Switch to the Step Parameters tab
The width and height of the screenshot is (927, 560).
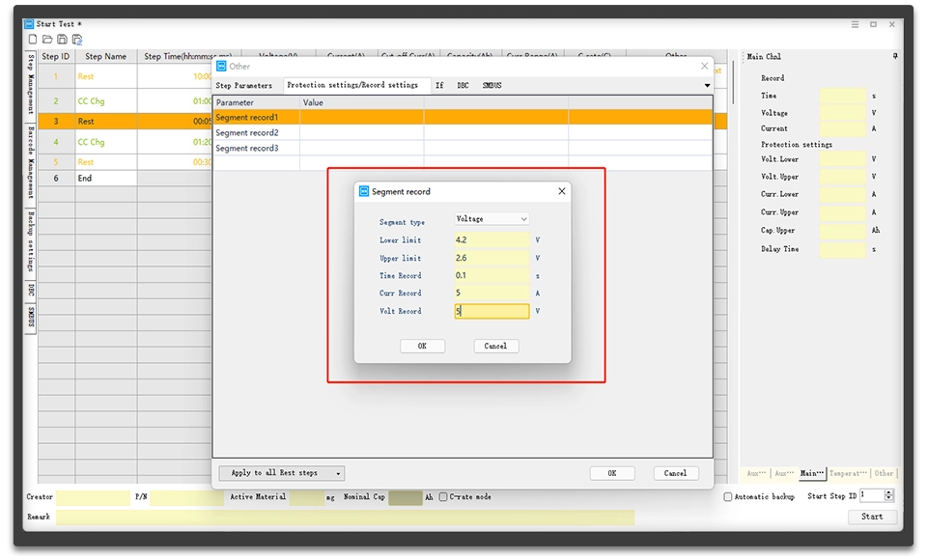(244, 85)
